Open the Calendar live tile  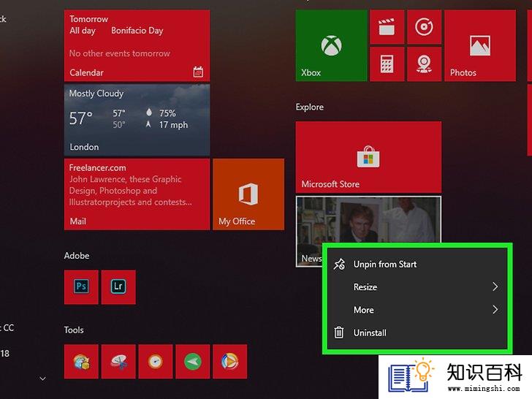(137, 45)
